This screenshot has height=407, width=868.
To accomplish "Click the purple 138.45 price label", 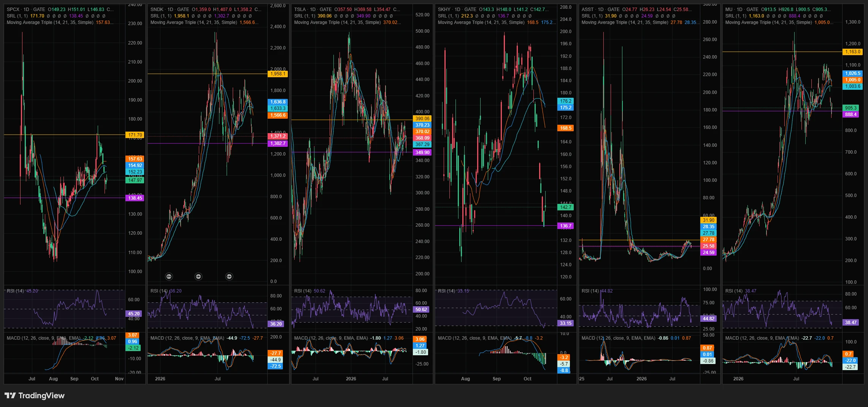I will (x=135, y=198).
